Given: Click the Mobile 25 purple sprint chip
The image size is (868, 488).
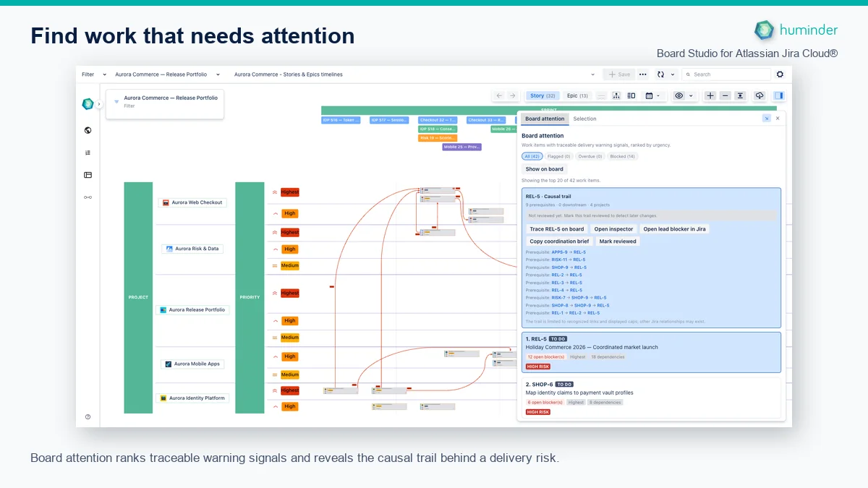Looking at the screenshot, I should point(461,147).
